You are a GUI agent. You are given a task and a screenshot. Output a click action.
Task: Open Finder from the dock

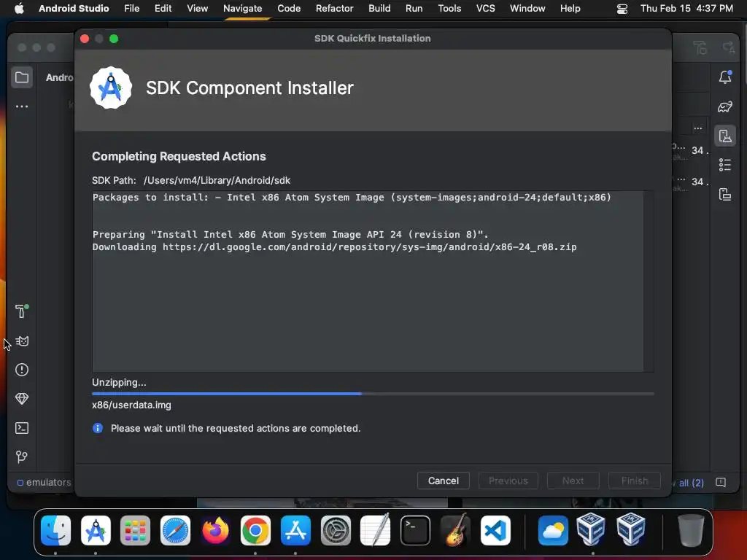pos(55,531)
